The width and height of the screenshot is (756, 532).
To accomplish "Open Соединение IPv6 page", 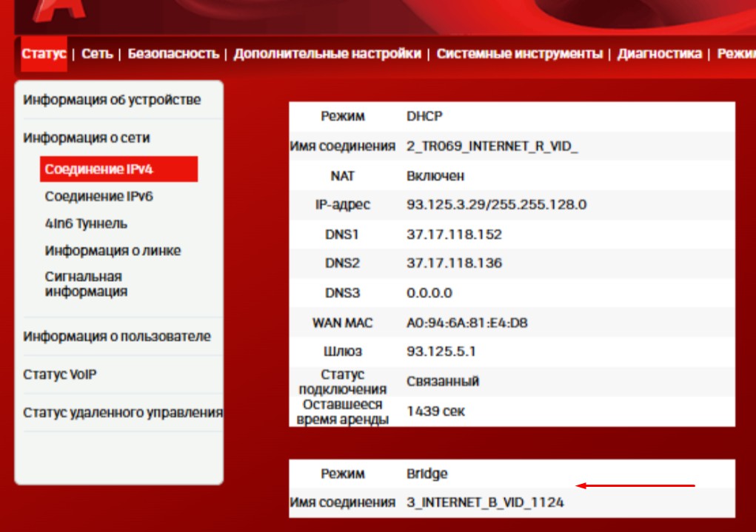I will pos(98,197).
